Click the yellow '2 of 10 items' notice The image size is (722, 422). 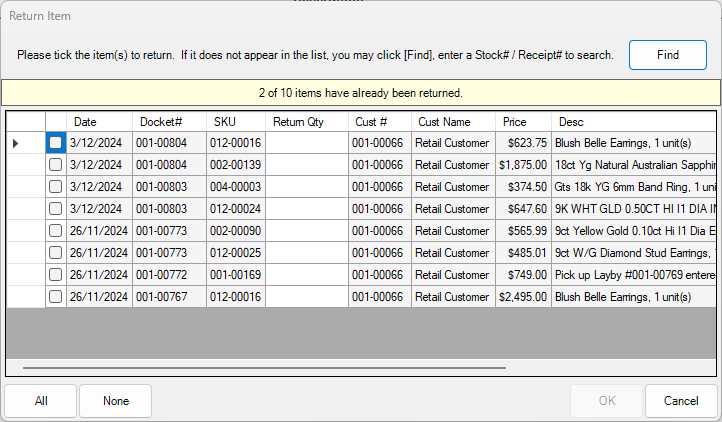[x=361, y=93]
